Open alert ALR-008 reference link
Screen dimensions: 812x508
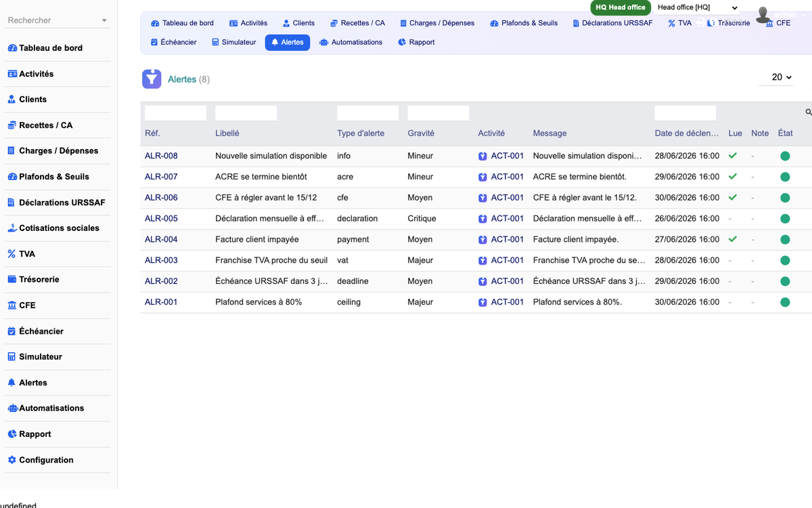coord(161,156)
